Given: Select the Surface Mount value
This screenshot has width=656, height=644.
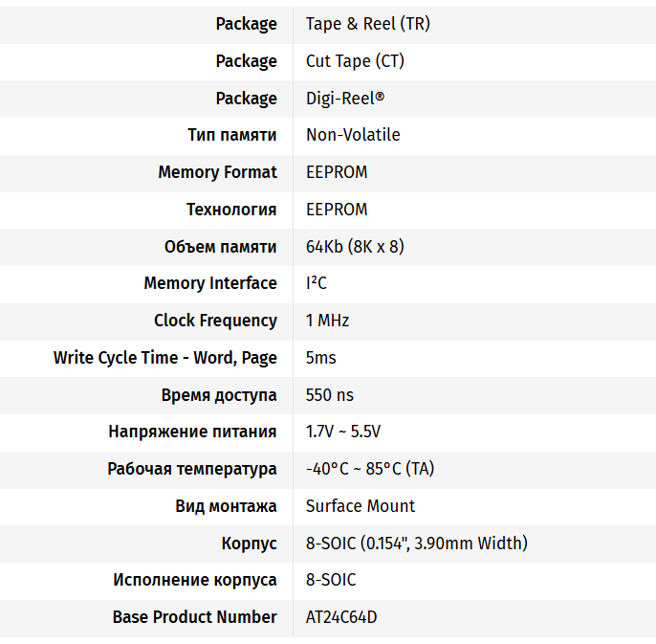Looking at the screenshot, I should click(x=361, y=506).
